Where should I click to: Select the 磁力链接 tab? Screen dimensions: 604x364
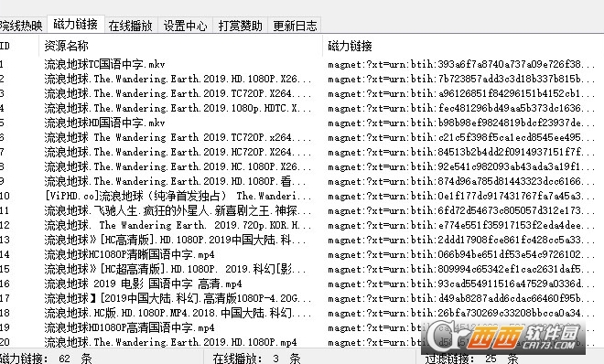pyautogui.click(x=75, y=25)
